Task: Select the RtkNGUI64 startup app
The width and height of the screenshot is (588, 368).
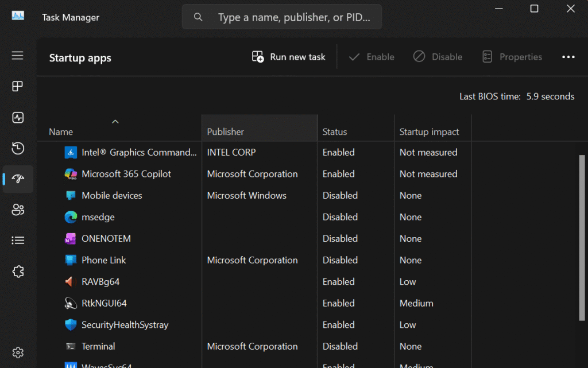Action: pyautogui.click(x=104, y=303)
